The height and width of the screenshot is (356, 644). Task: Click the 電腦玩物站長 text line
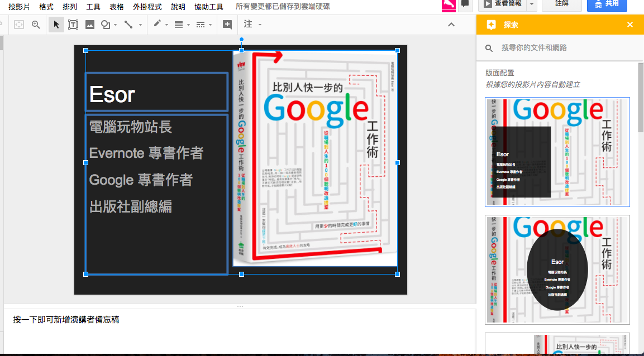click(130, 127)
